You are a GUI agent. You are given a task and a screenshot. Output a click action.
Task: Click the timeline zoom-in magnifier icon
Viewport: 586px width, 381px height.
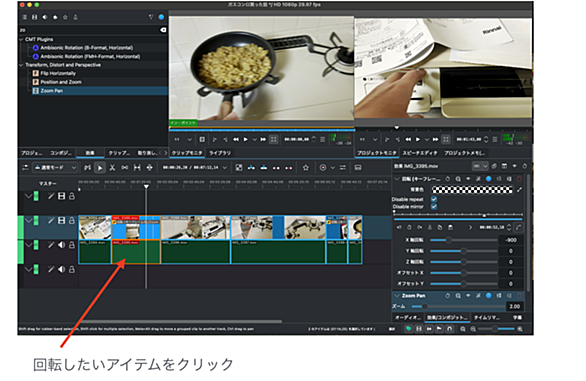tap(520, 329)
